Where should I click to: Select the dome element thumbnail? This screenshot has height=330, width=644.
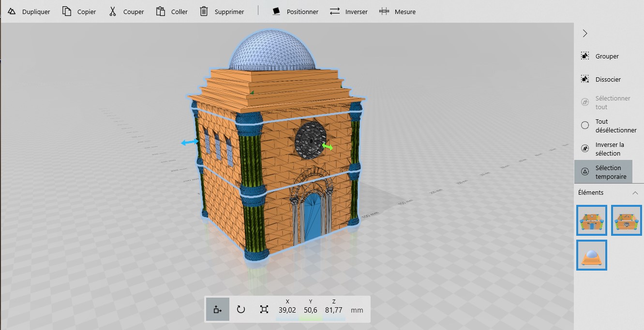[x=592, y=255]
